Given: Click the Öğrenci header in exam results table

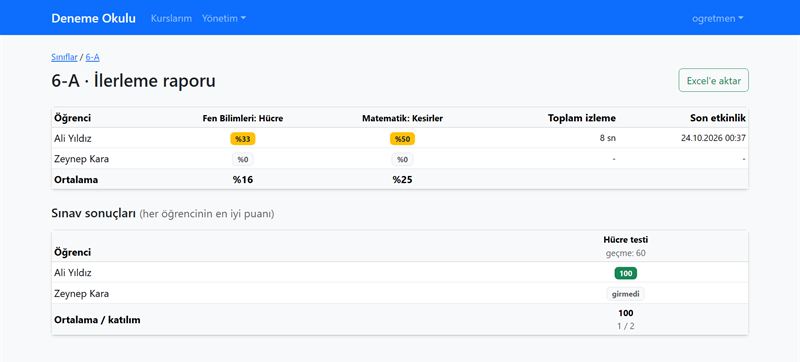Looking at the screenshot, I should pos(72,252).
